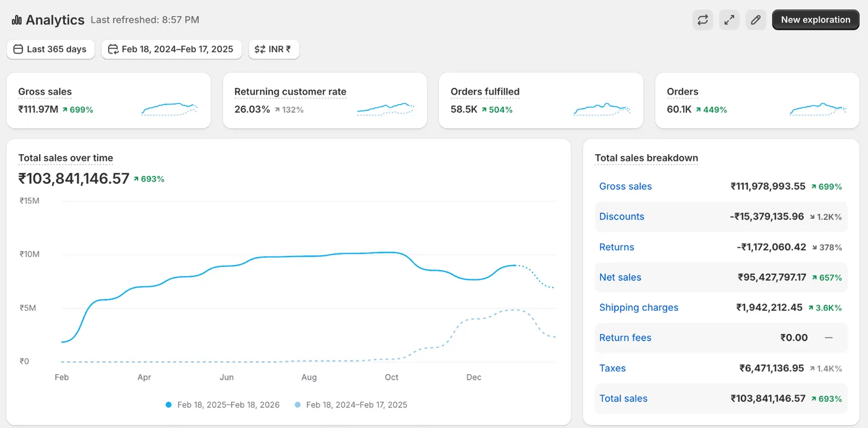Screen dimensions: 868x428
Task: Open the Gross sales metric card title
Action: 45,92
